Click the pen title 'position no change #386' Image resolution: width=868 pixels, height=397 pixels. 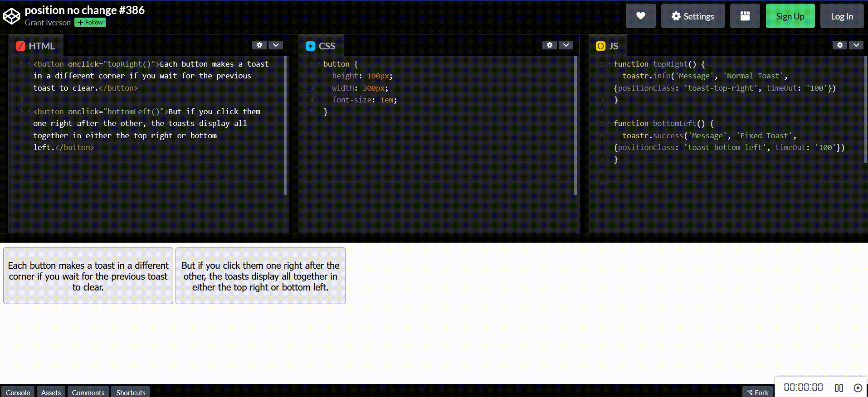(85, 10)
